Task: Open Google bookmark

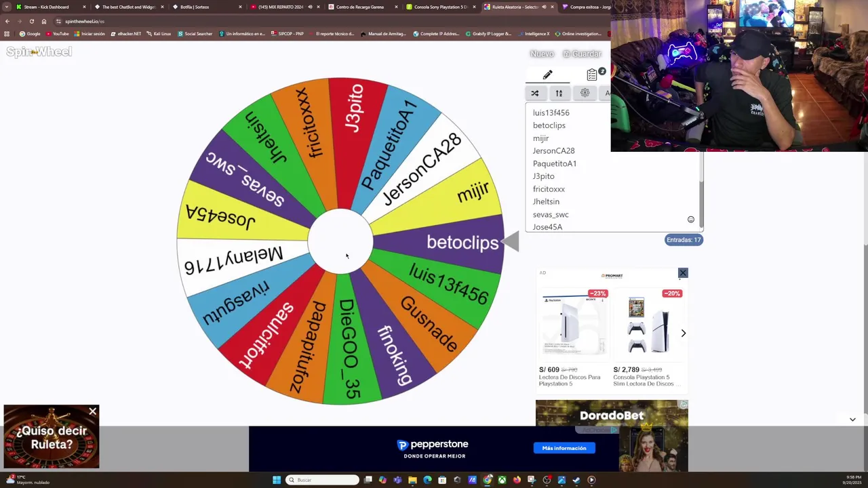Action: tap(30, 34)
